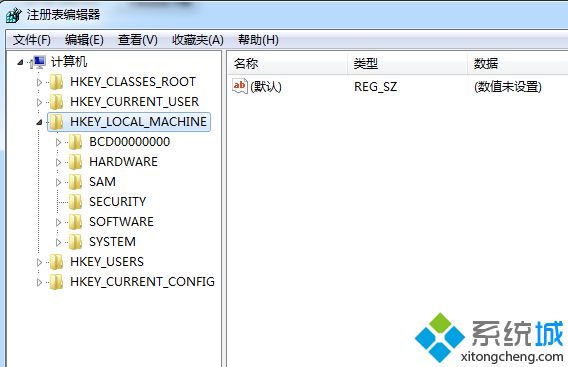Screen dimensions: 568x367
Task: Expand BCD00000000 key arrow
Action: 58,142
